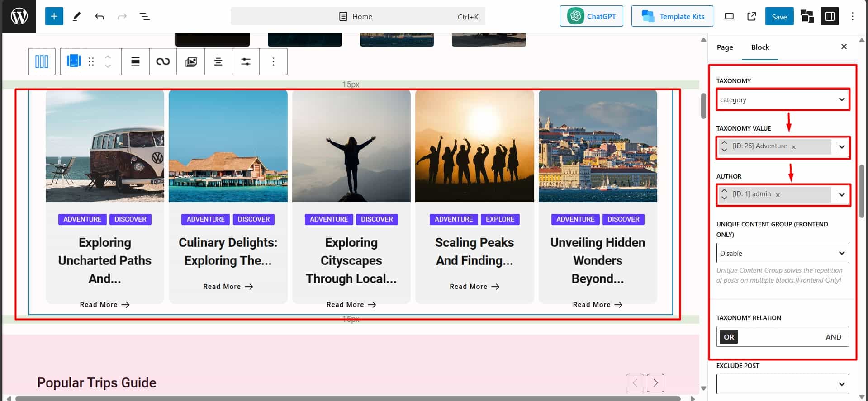868x401 pixels.
Task: Click the post grid block type icon
Action: pyautogui.click(x=74, y=61)
